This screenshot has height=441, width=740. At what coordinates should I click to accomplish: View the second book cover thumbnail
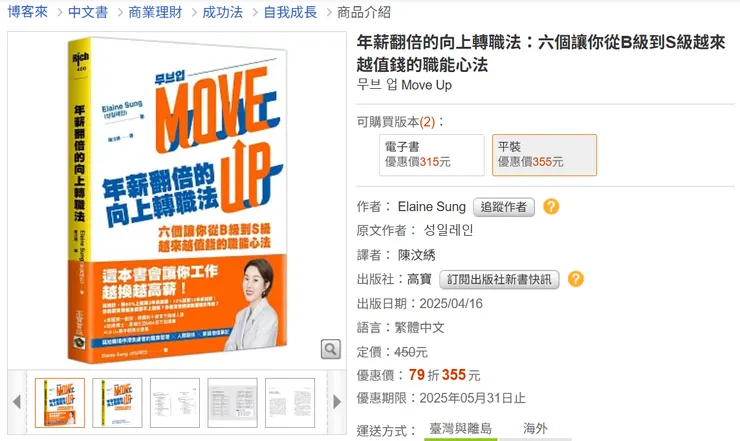point(118,403)
